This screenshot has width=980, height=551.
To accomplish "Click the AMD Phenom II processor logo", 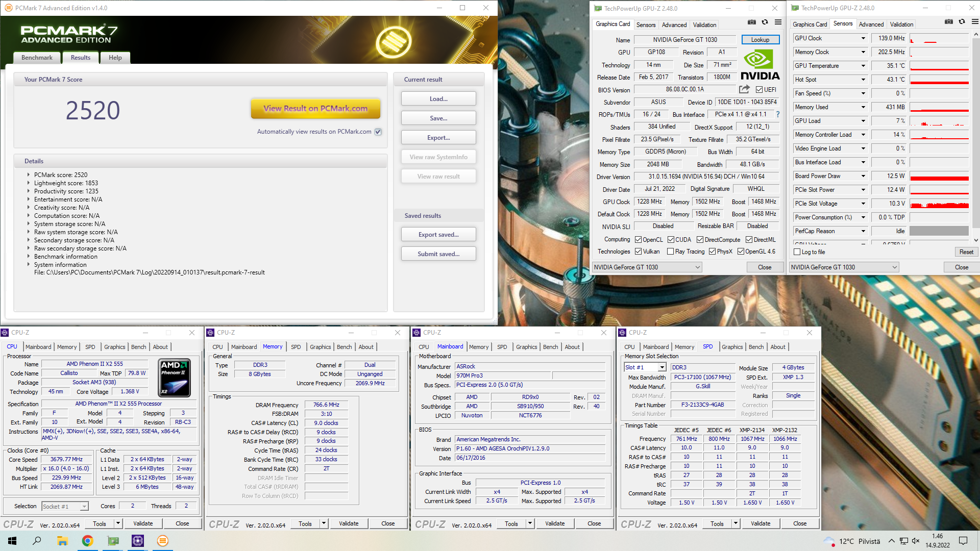I will 175,378.
